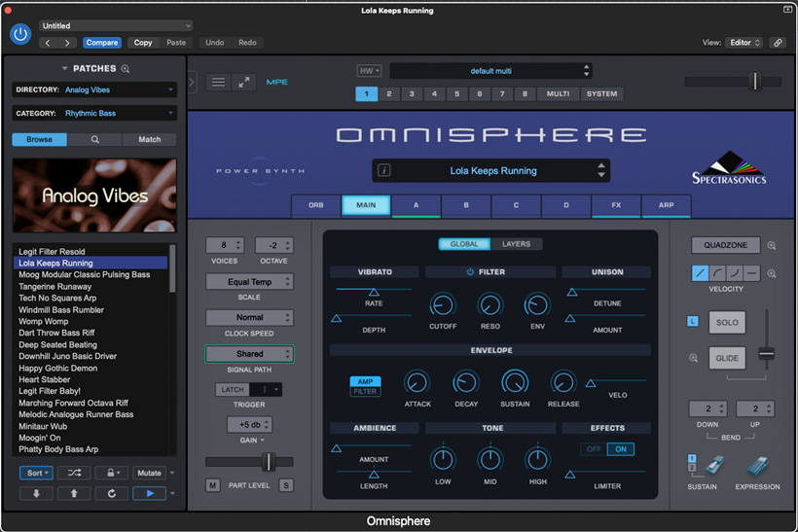This screenshot has width=798, height=532.
Task: Step to next patch with down arrow button
Action: pos(36,493)
